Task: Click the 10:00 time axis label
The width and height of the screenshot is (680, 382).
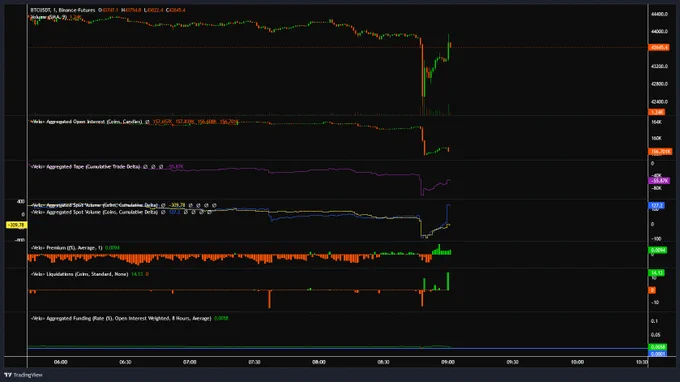Action: click(x=577, y=362)
